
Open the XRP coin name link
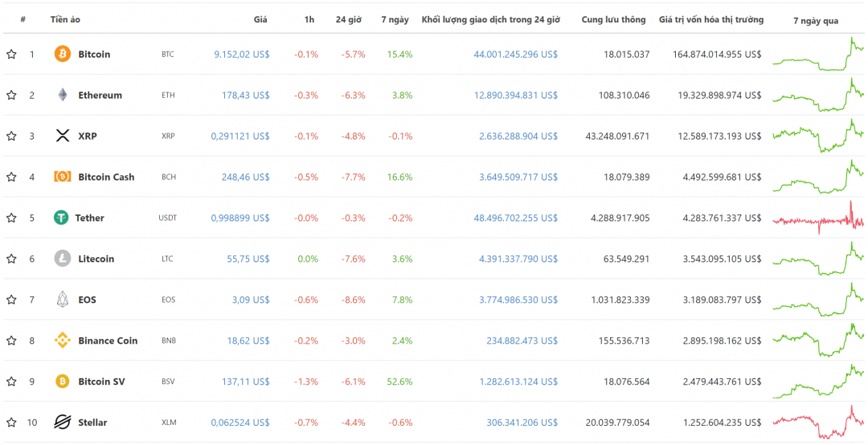coord(88,137)
